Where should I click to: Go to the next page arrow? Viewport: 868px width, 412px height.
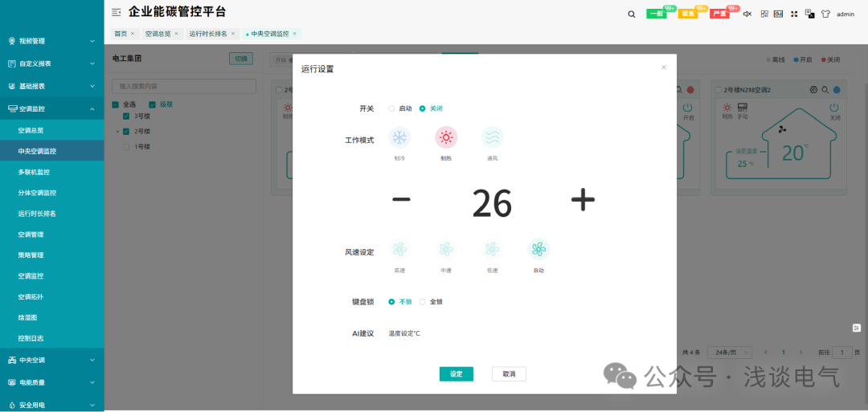click(x=800, y=353)
